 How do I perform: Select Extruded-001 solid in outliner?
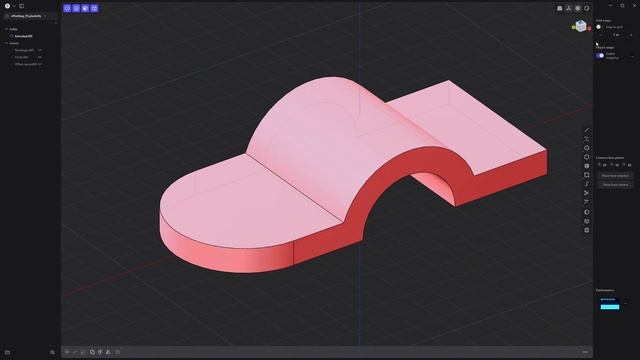click(24, 36)
